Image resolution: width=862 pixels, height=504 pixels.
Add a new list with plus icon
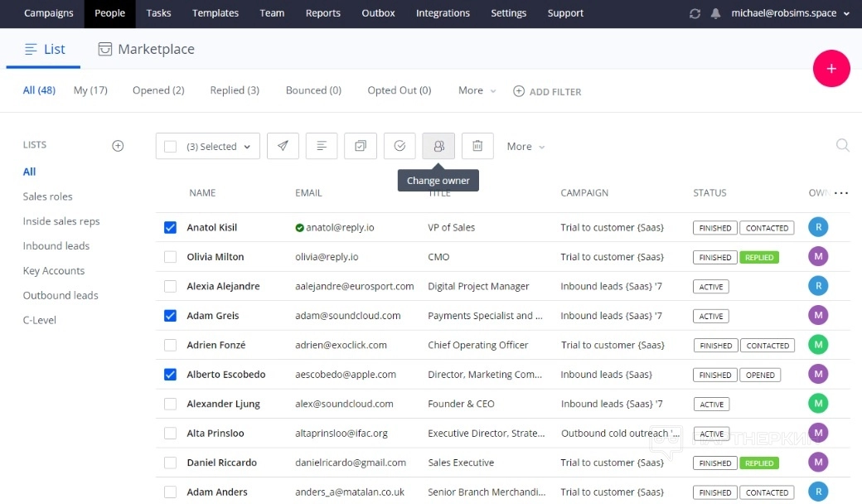(x=118, y=146)
